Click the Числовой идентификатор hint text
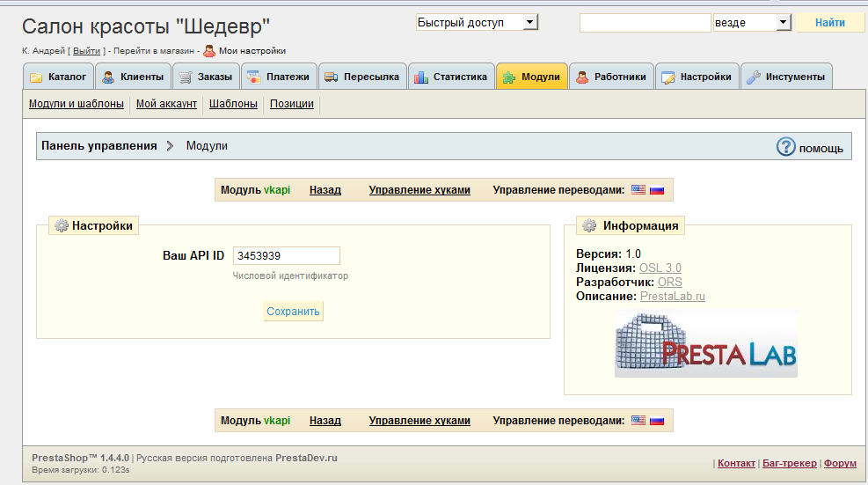This screenshot has height=485, width=868. (x=290, y=276)
